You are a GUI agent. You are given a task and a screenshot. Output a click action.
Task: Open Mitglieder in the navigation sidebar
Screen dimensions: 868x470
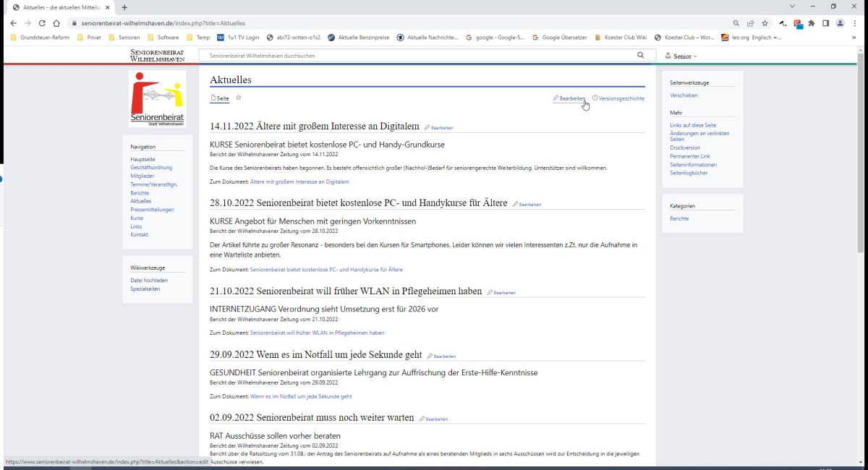click(x=142, y=176)
